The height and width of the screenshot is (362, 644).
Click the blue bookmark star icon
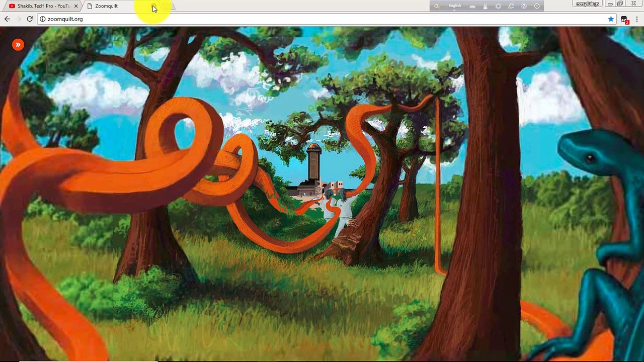tap(611, 19)
